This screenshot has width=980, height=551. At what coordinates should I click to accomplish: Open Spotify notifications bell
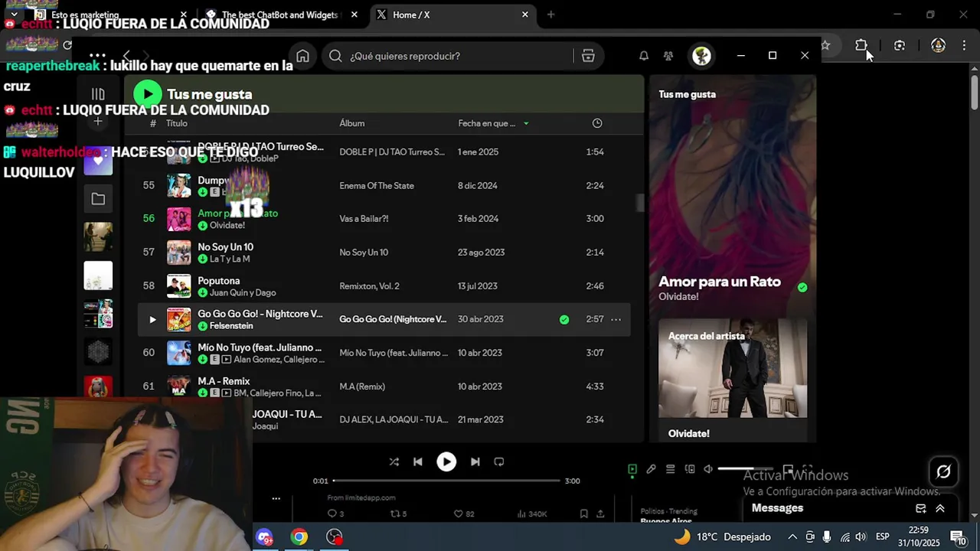pyautogui.click(x=644, y=56)
